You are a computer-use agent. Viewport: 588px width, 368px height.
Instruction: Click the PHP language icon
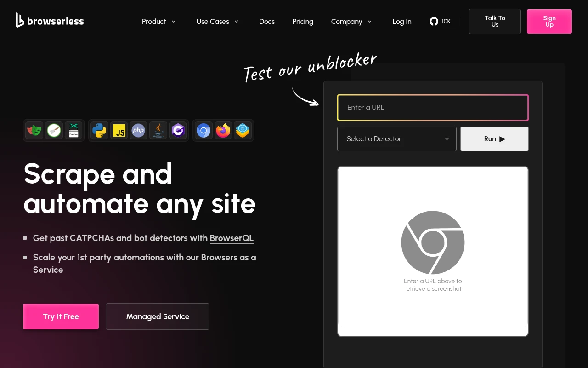138,130
